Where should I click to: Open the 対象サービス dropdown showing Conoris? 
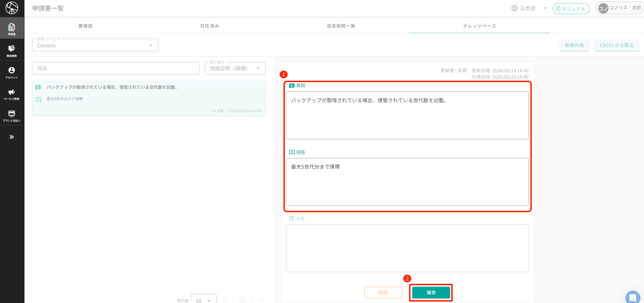pos(94,45)
